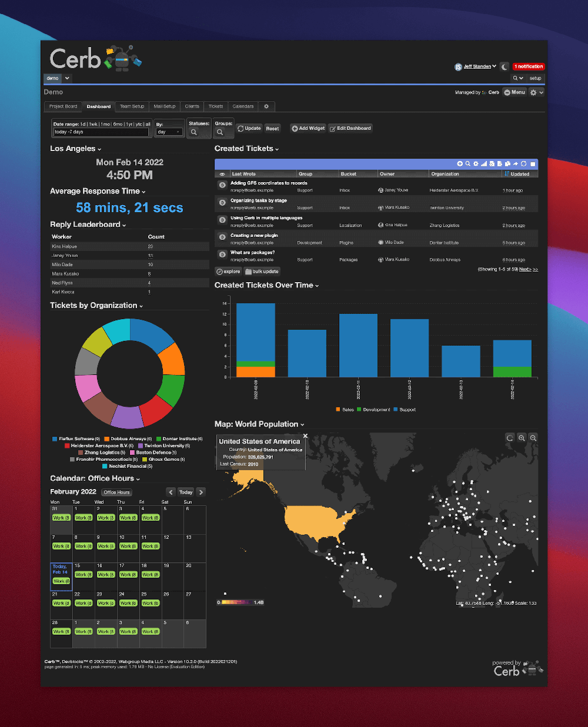Viewport: 588px width, 727px height.
Task: Reset the map view with the rotate icon
Action: point(510,438)
